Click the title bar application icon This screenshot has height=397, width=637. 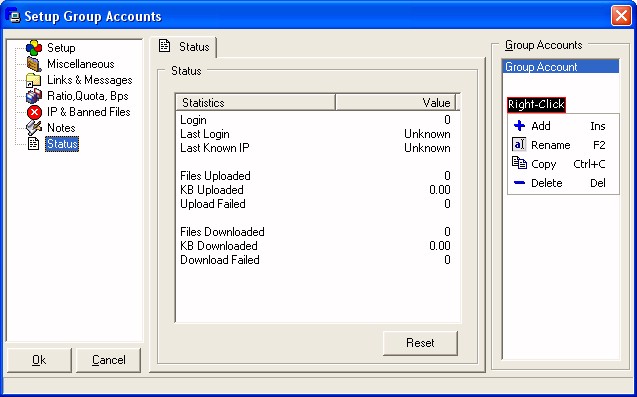pos(14,16)
